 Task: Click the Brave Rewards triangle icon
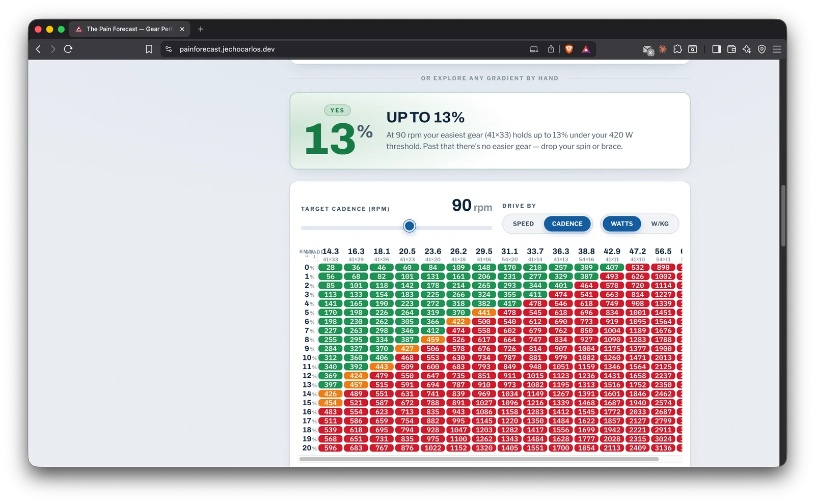point(586,49)
